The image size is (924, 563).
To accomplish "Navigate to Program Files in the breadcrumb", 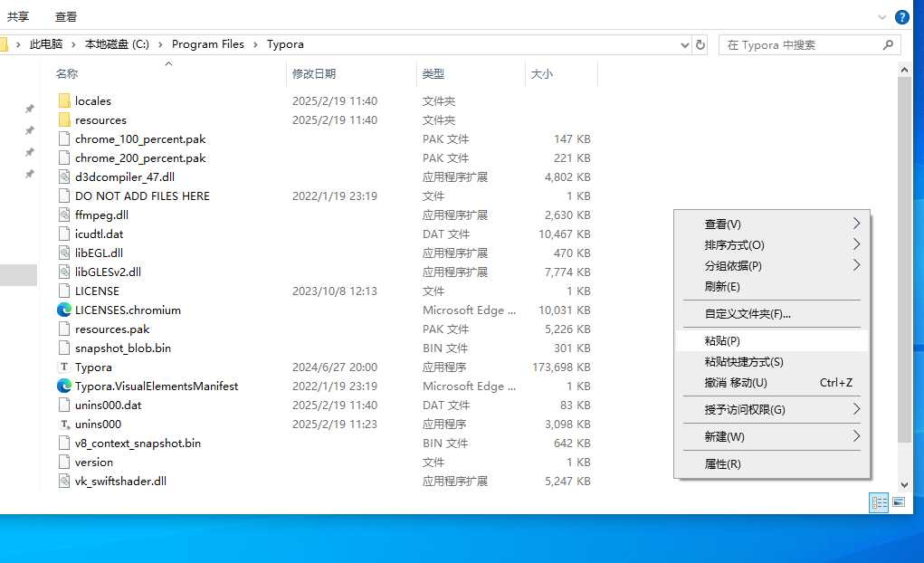I will tap(208, 44).
